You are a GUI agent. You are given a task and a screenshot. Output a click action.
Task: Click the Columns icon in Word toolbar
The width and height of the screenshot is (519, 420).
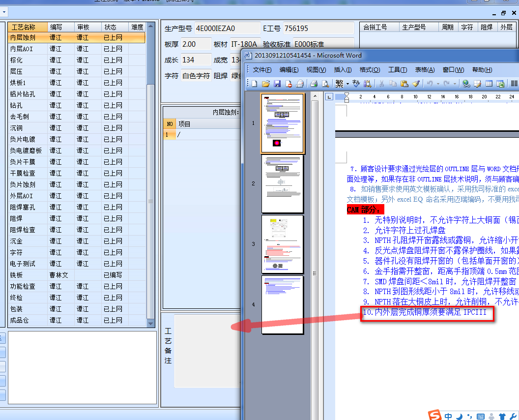point(514,84)
